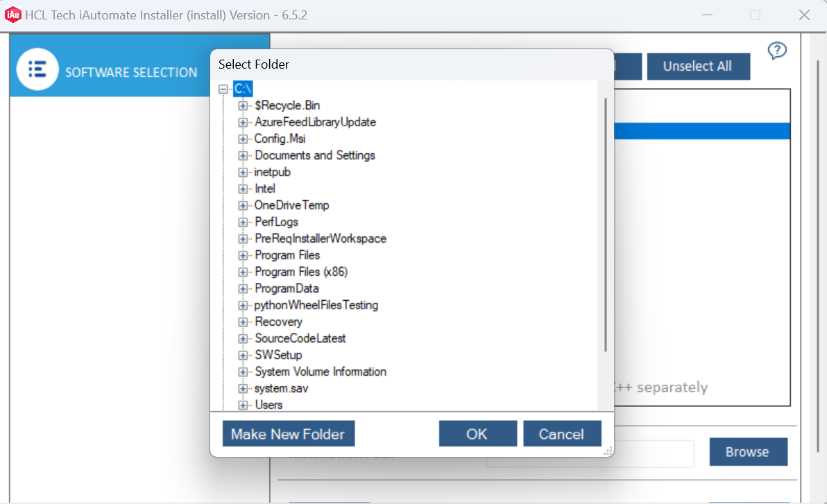Image resolution: width=827 pixels, height=504 pixels.
Task: Minimize the iAutomate Installer window
Action: pos(707,15)
